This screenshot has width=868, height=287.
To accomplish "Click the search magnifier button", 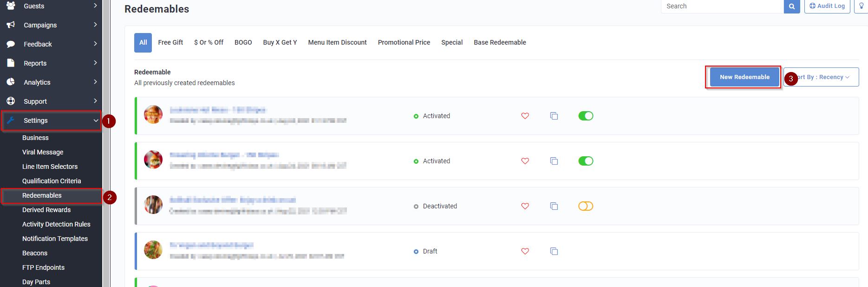I will (791, 7).
